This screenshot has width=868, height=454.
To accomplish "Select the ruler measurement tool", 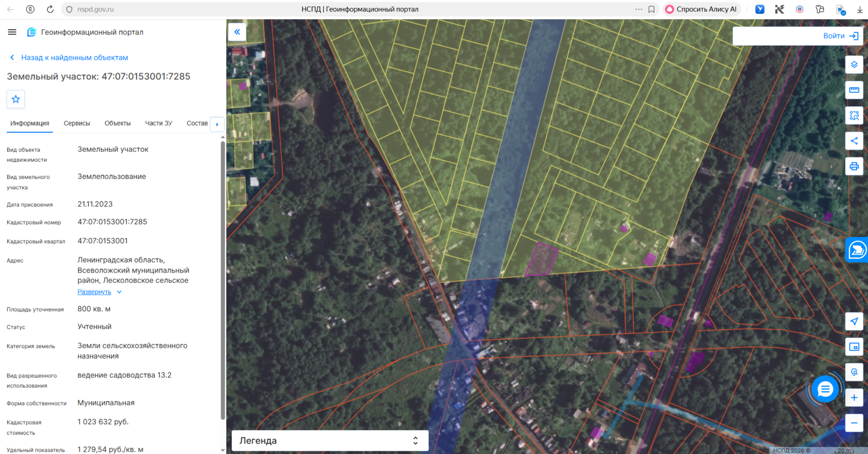I will (x=854, y=90).
